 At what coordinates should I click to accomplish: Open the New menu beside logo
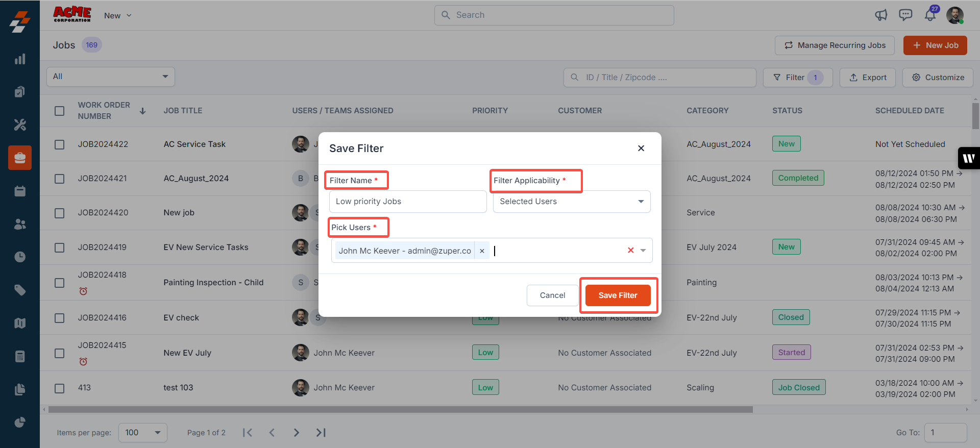pyautogui.click(x=117, y=16)
